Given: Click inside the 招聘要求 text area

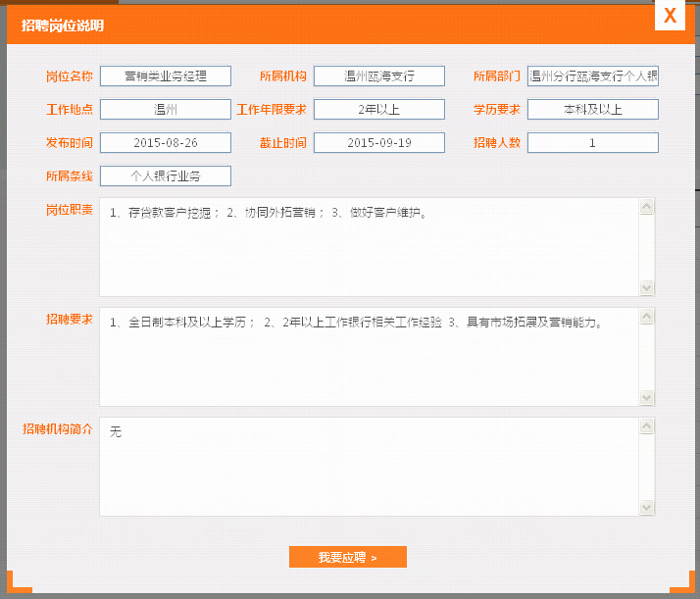Looking at the screenshot, I should pyautogui.click(x=369, y=357).
